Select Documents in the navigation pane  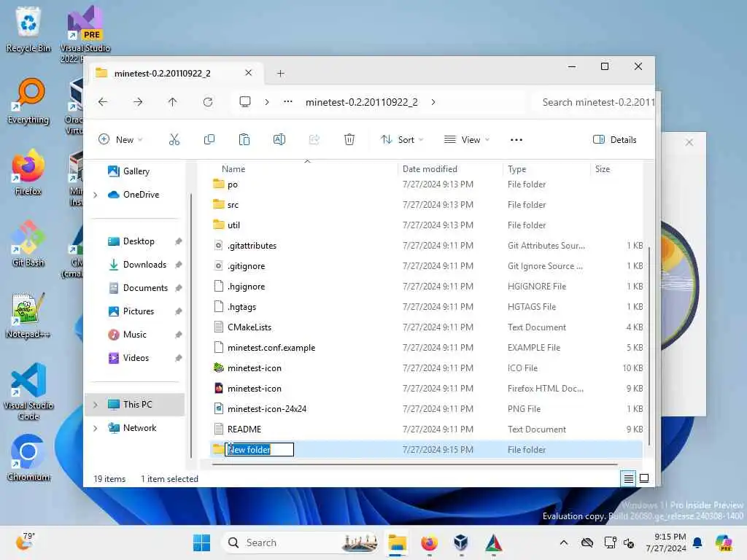click(145, 288)
